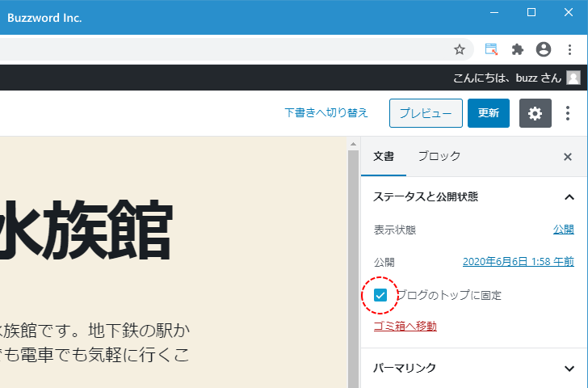Click the 更新 button
The height and width of the screenshot is (388, 588).
coord(489,113)
